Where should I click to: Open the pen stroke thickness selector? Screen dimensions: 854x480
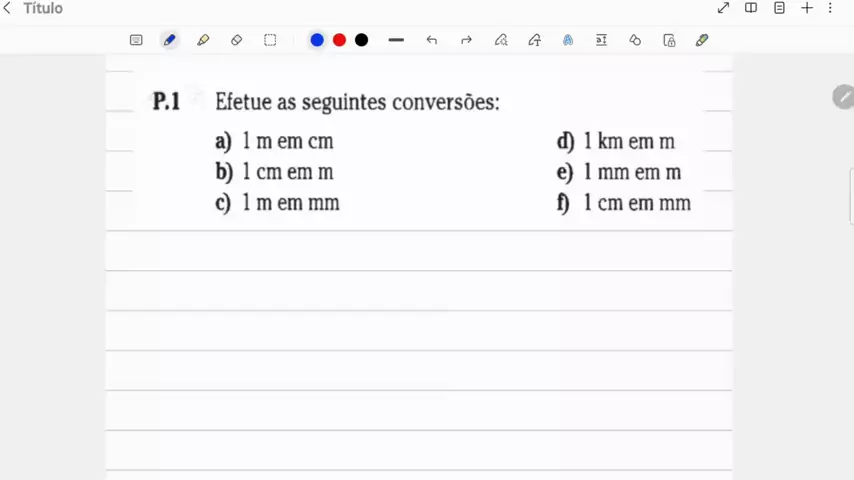click(396, 40)
